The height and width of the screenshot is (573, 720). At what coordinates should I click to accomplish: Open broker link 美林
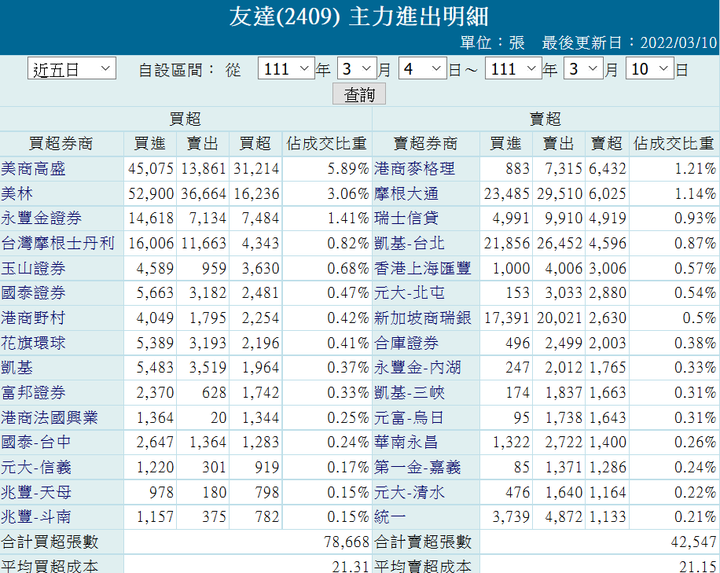(x=17, y=194)
